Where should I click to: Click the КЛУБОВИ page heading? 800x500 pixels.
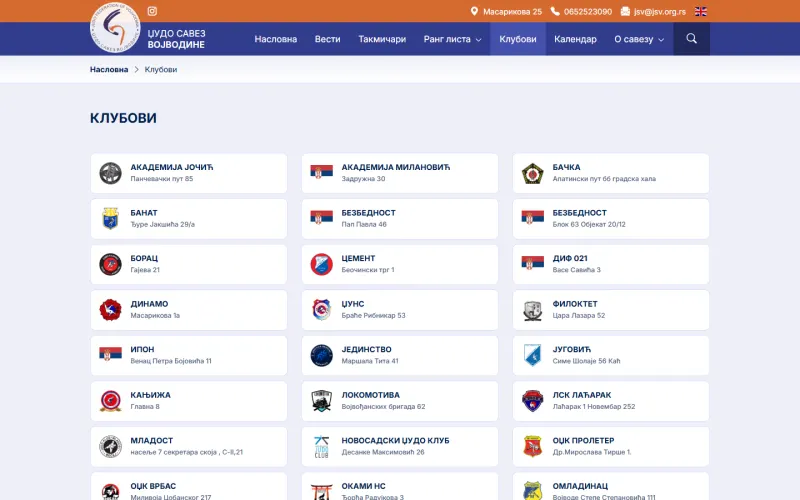coord(123,118)
